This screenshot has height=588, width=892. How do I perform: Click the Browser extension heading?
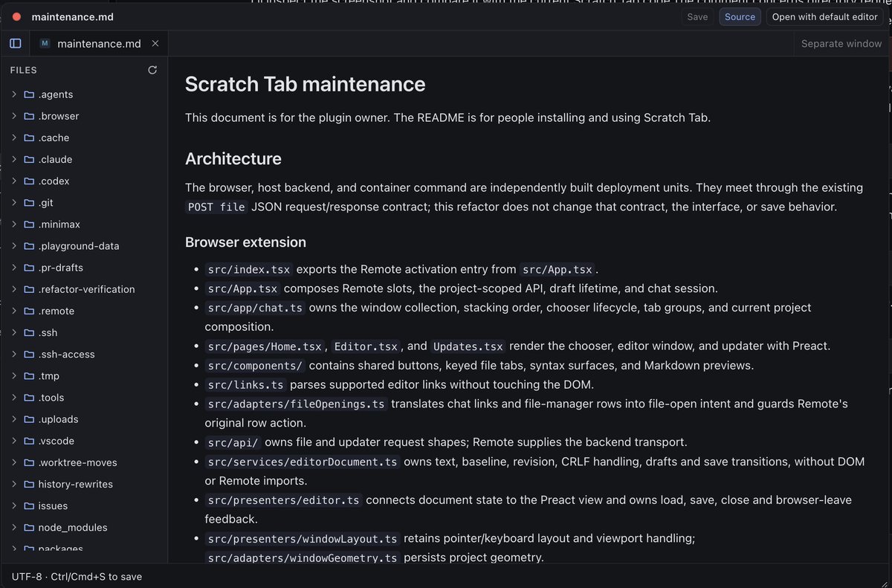(x=245, y=242)
